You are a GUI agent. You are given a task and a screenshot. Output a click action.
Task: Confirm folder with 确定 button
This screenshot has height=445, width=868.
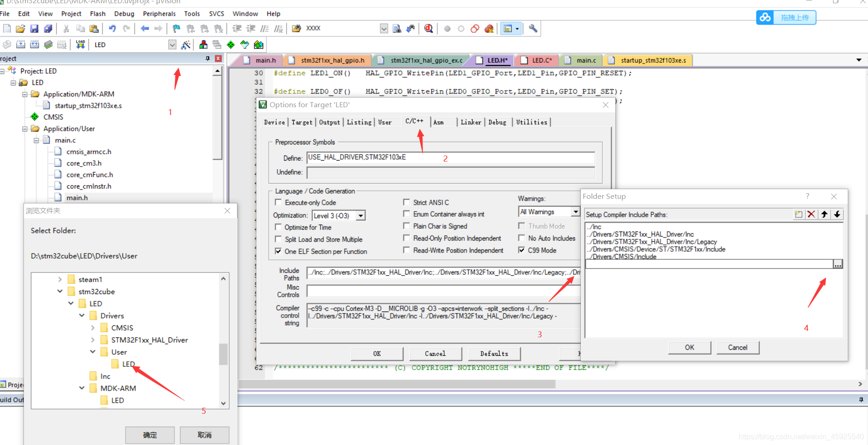(150, 435)
